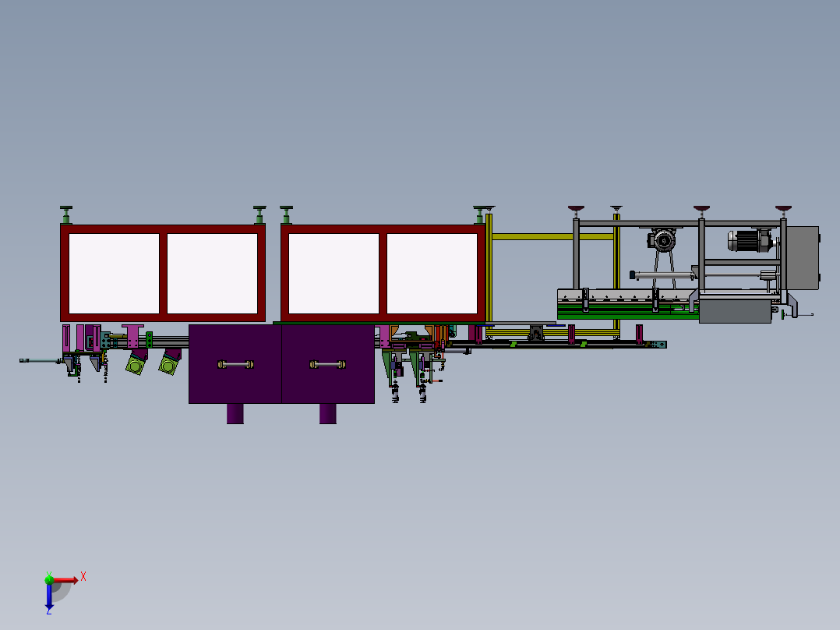Pick the rightmost white window panel
This screenshot has width=840, height=630.
[432, 274]
